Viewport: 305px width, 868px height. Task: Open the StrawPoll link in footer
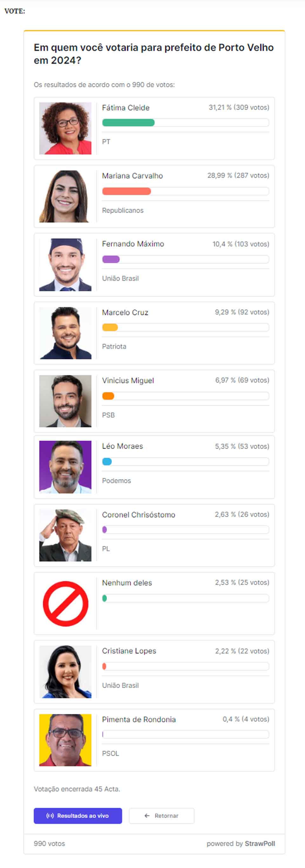[260, 843]
